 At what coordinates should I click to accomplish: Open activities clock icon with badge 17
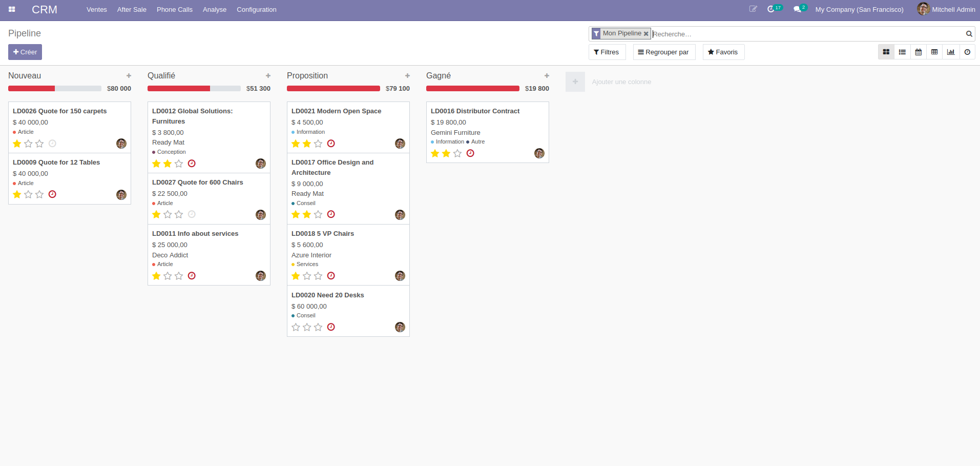774,9
